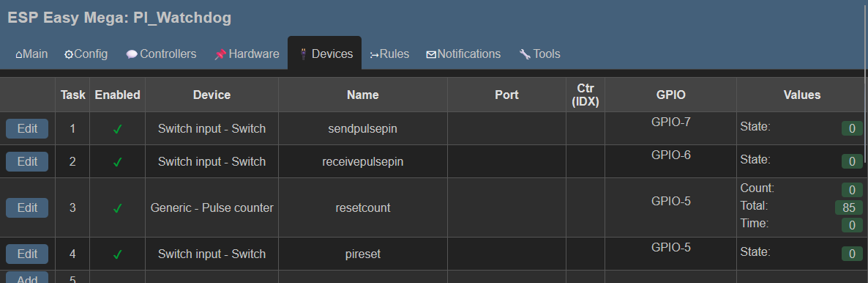Click the State value for pireset
Image resolution: width=868 pixels, height=283 pixels.
click(x=853, y=254)
